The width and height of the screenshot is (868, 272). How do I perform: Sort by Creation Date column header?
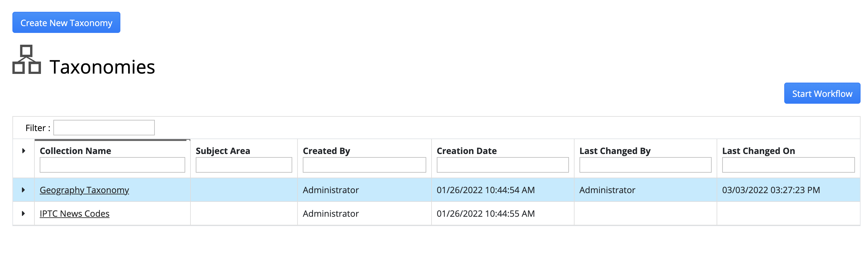pyautogui.click(x=467, y=151)
